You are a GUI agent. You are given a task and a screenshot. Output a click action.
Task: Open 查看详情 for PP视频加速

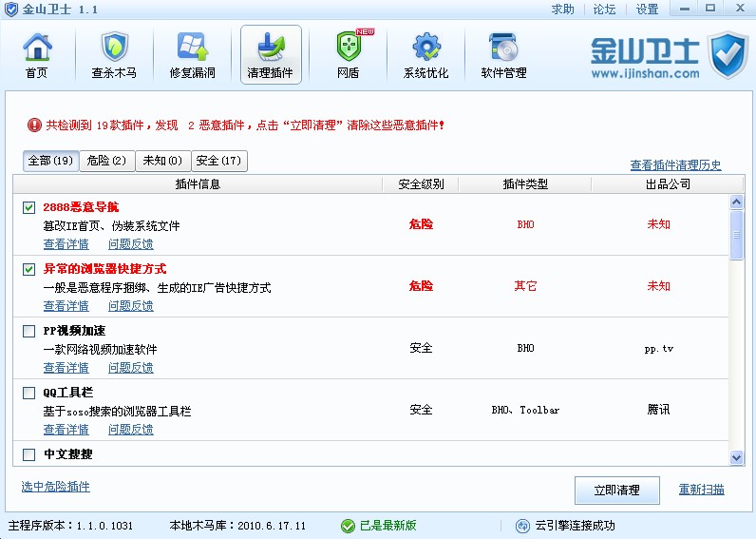click(66, 368)
